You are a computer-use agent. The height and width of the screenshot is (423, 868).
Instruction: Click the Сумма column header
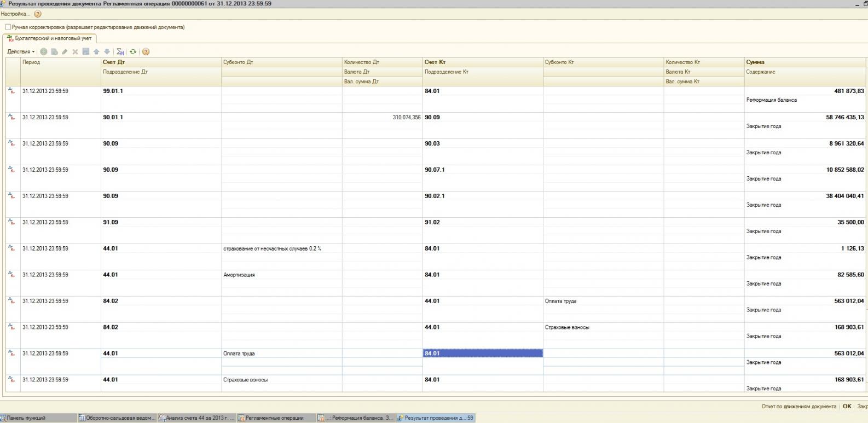pos(755,62)
